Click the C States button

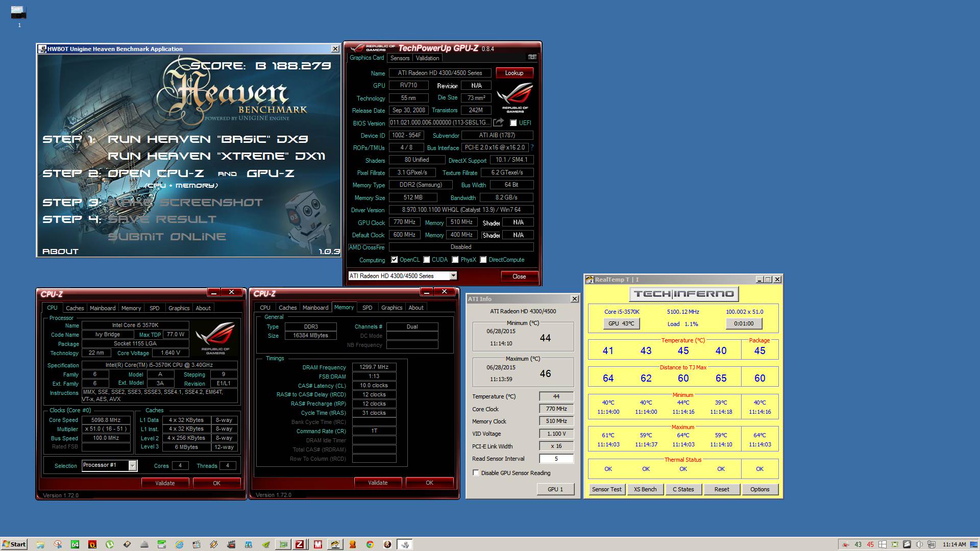pyautogui.click(x=683, y=489)
